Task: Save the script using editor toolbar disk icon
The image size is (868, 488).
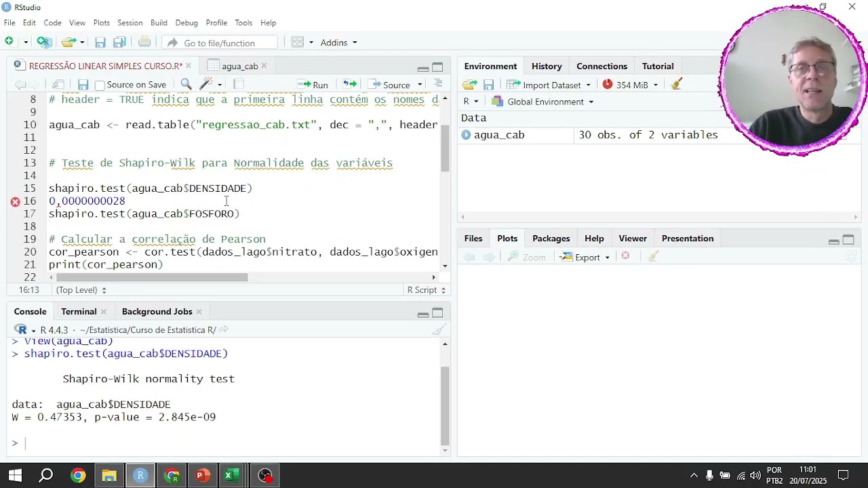Action: (83, 85)
